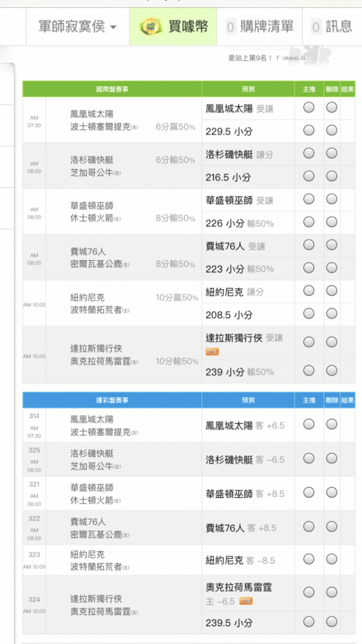Viewport: 362px width, 644px height.
Task: Click 223 小分 輸50% prediction cell
Action: coord(248,269)
